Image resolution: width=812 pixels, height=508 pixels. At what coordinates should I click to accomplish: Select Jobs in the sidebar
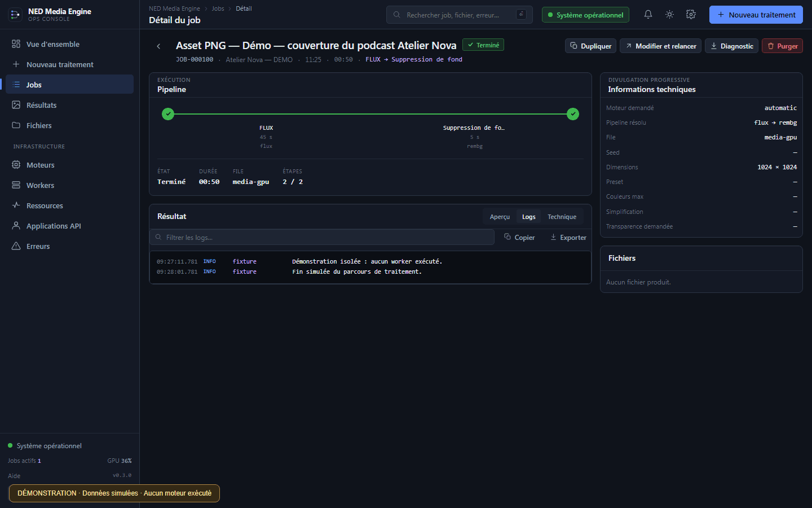point(69,85)
